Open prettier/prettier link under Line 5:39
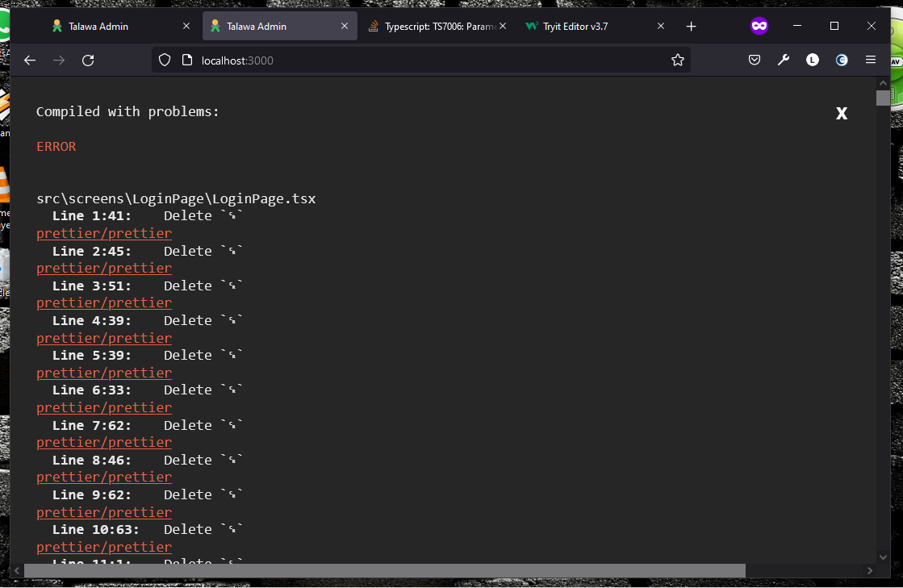The image size is (903, 588). [x=104, y=373]
